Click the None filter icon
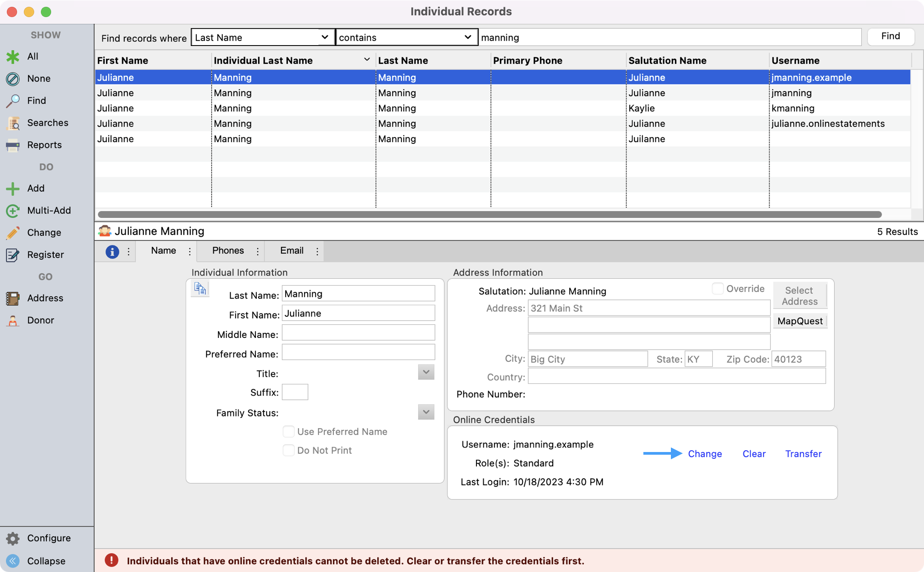Screen dimensions: 924x572 pyautogui.click(x=13, y=78)
